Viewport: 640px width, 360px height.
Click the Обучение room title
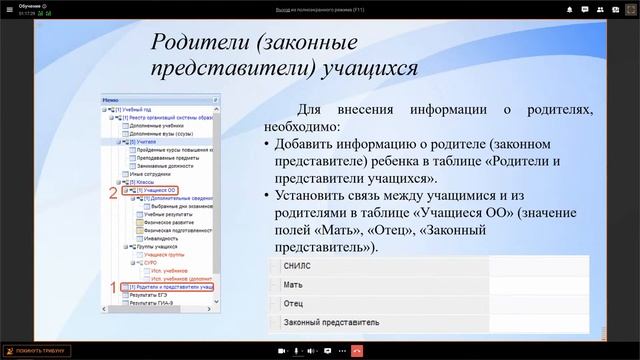(29, 6)
